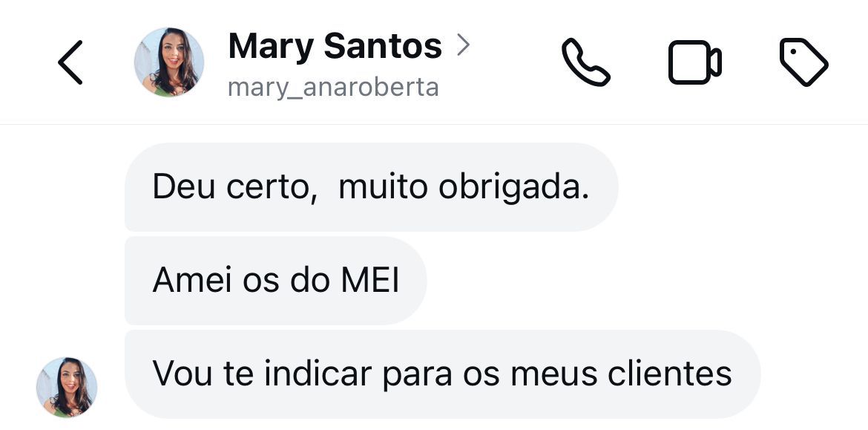Select the 'Vou te indicar para os meus clientes' message
The image size is (868, 430).
(x=443, y=374)
